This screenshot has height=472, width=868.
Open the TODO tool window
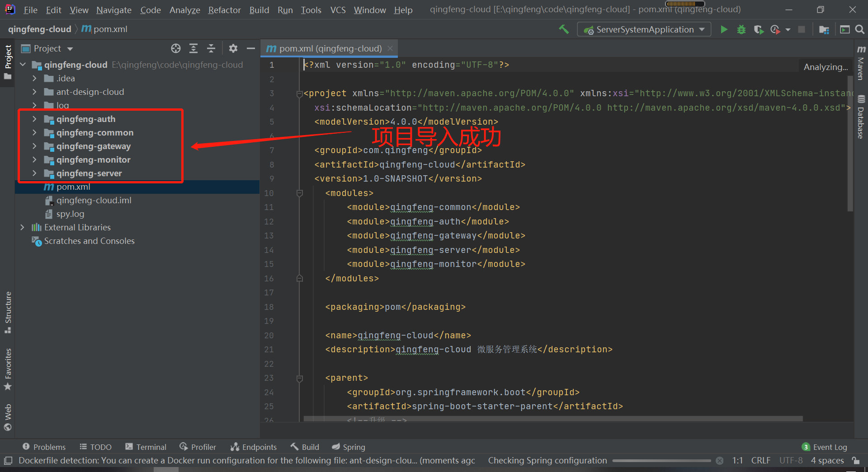95,447
